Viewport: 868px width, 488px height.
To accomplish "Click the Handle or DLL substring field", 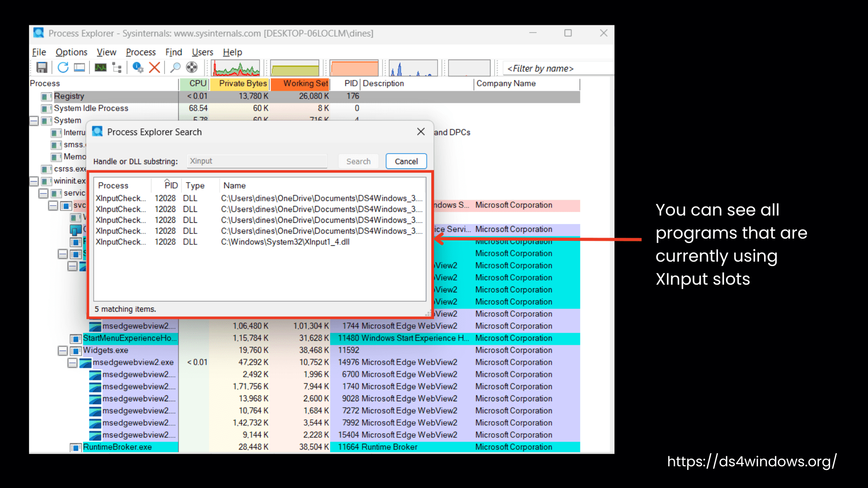I will click(x=257, y=161).
